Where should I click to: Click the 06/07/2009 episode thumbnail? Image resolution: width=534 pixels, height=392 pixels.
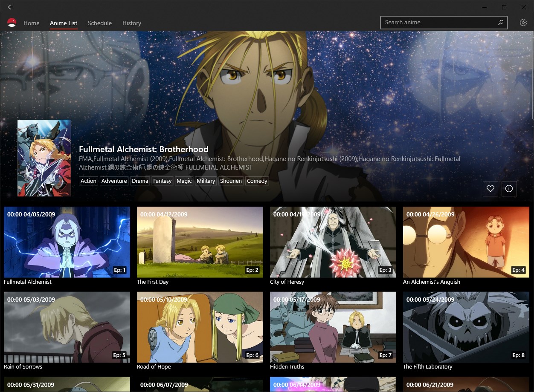point(200,384)
